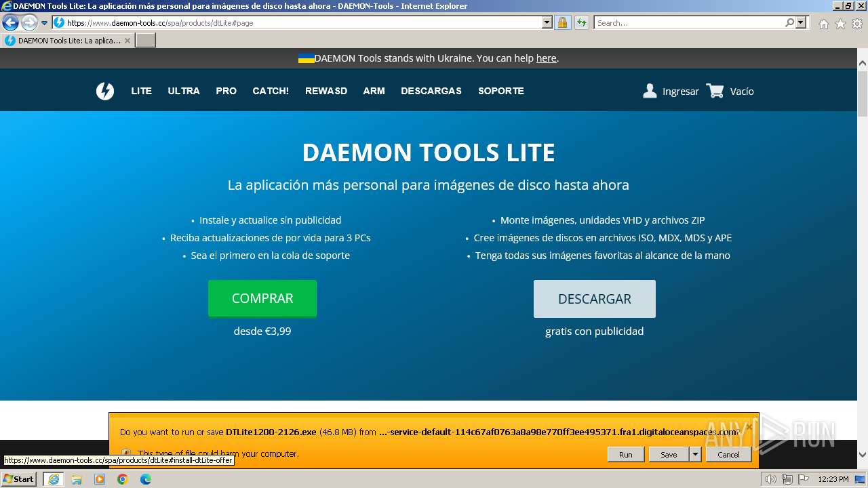Viewport: 868px width, 488px height.
Task: Open the REWASD menu item
Action: coord(326,91)
